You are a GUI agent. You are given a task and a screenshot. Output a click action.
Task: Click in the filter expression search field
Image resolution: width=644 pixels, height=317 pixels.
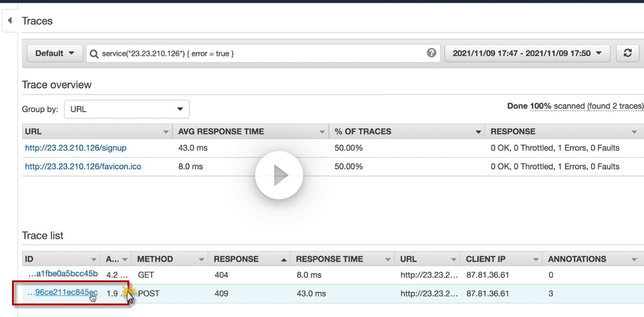click(x=259, y=53)
